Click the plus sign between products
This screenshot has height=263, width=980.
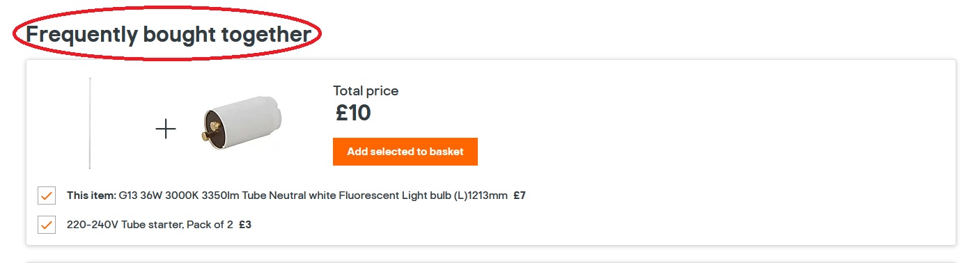[166, 129]
